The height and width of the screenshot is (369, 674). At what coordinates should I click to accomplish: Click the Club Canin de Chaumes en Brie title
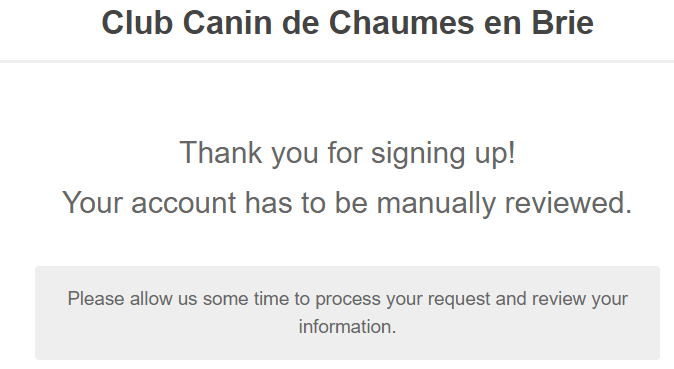[x=347, y=23]
